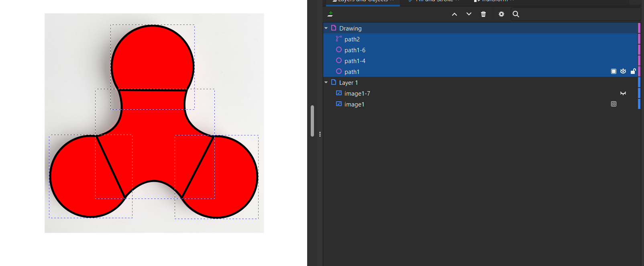Show hidden image1-7 via closed-eye icon

623,93
